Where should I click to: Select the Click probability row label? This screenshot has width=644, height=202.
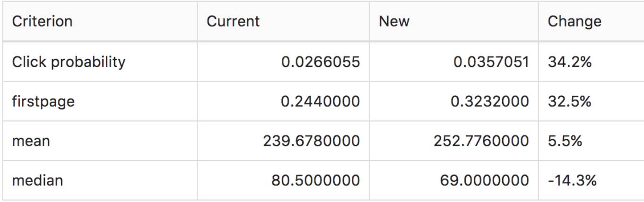[x=69, y=62]
